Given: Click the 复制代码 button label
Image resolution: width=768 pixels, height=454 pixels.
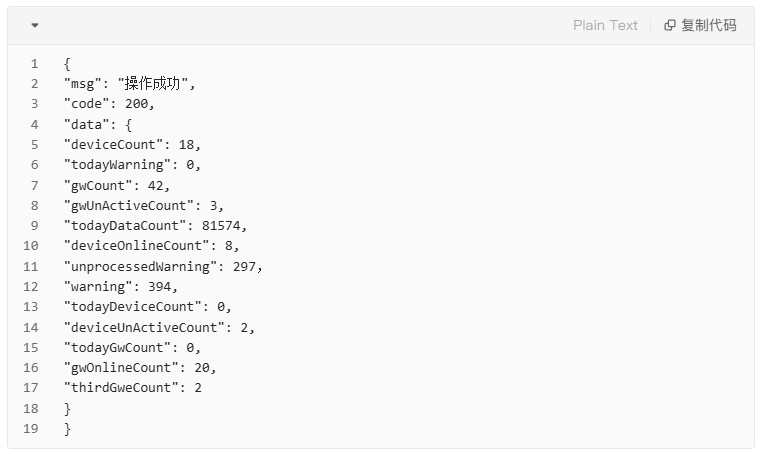Looking at the screenshot, I should [709, 25].
